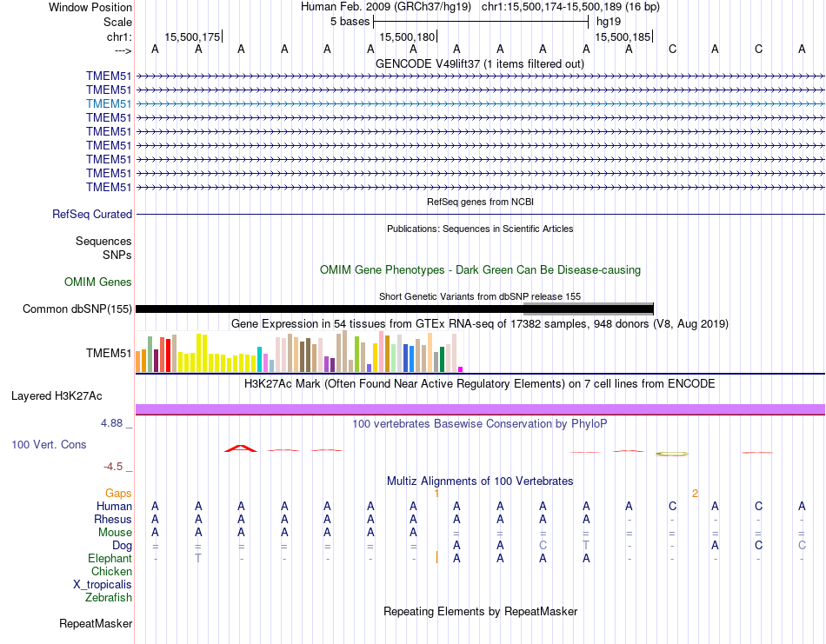Viewport: 826px width, 644px height.
Task: Open the 100 Vert. Cons track label
Action: pos(49,444)
